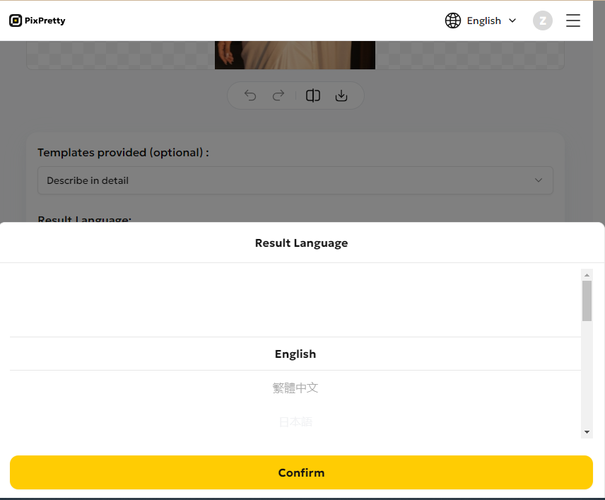Open the hamburger menu
Viewport: 605px width, 500px height.
coord(573,20)
